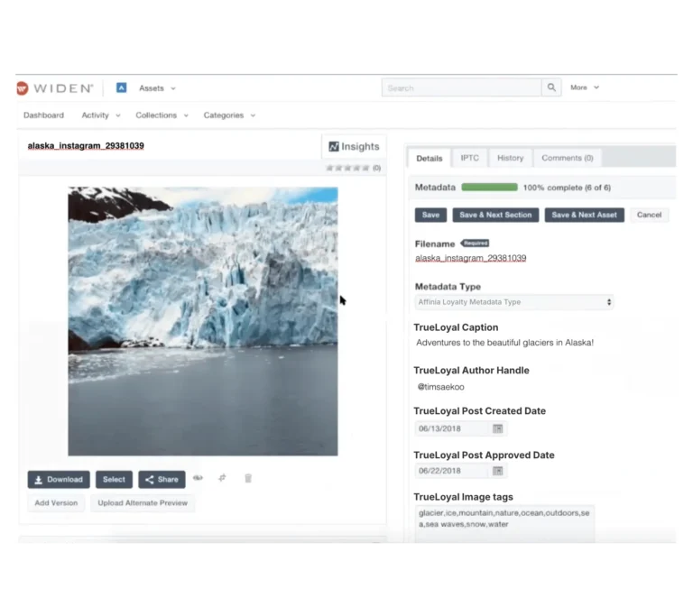The height and width of the screenshot is (616, 693).
Task: Download the asset
Action: pos(59,480)
